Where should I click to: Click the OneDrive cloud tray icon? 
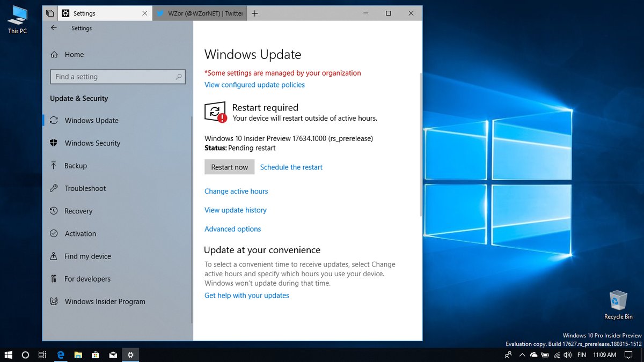[x=533, y=355]
